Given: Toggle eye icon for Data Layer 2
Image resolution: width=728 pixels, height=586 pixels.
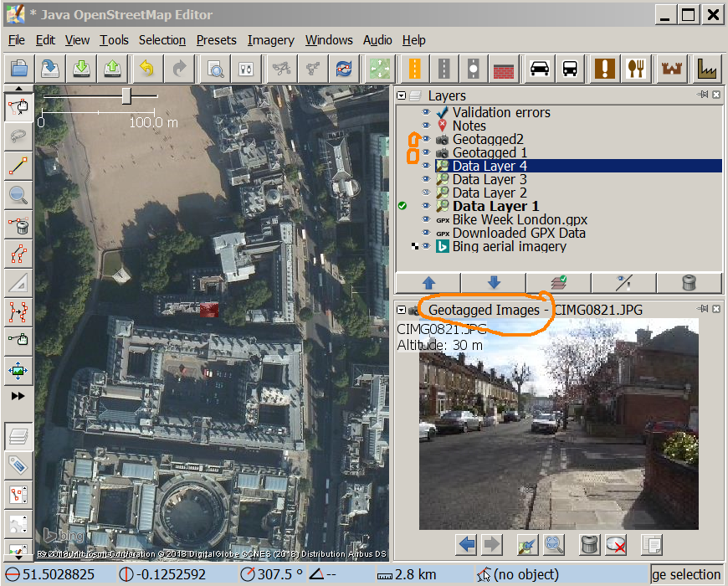Looking at the screenshot, I should pyautogui.click(x=426, y=193).
